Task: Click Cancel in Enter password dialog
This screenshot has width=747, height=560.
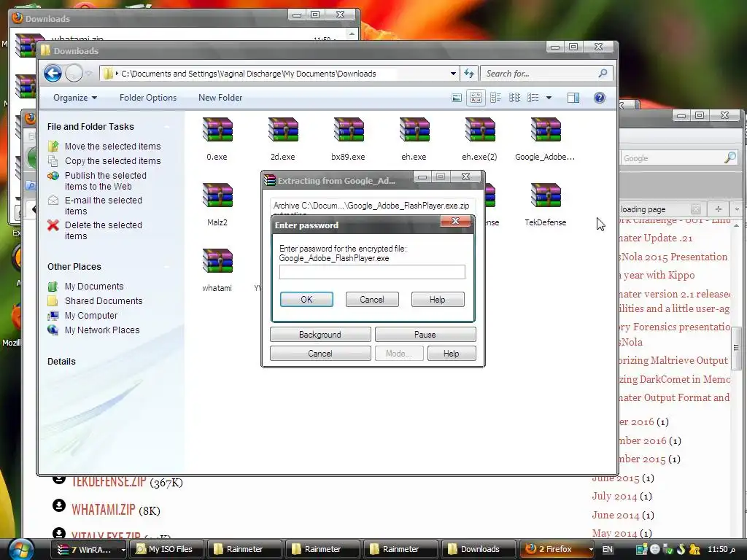Action: [372, 300]
